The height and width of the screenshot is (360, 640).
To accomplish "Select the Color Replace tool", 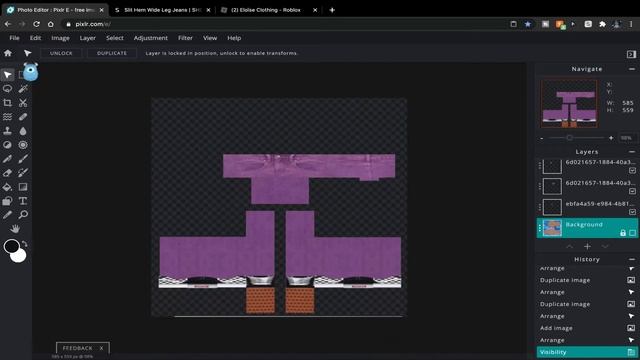I will pos(23,173).
